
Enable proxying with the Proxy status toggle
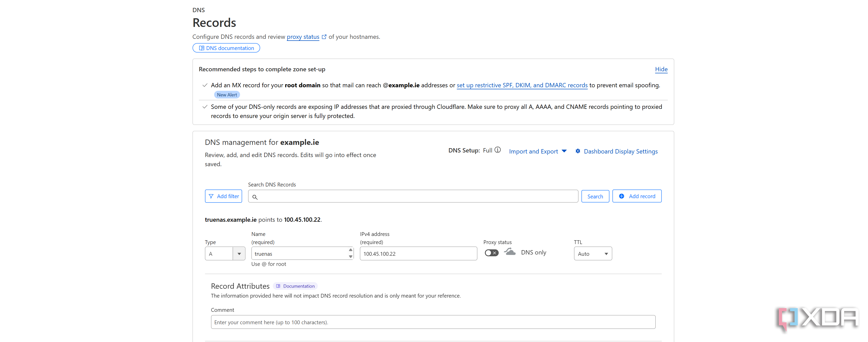[x=491, y=252]
